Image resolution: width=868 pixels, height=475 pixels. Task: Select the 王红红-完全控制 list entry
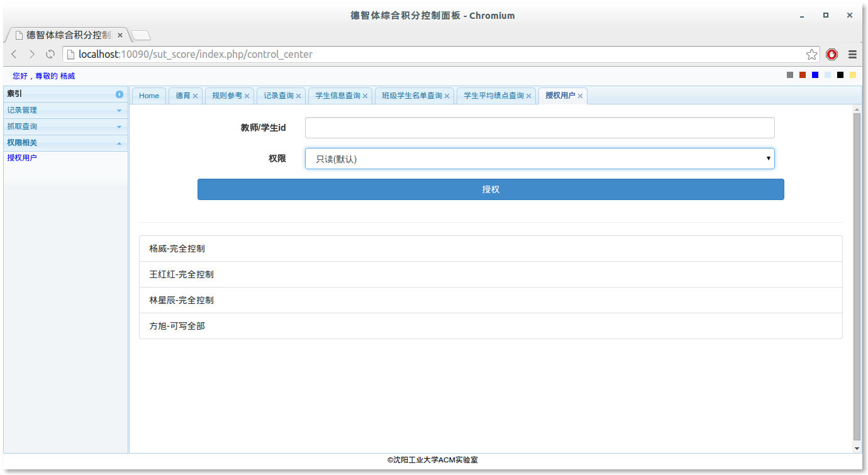click(x=491, y=274)
